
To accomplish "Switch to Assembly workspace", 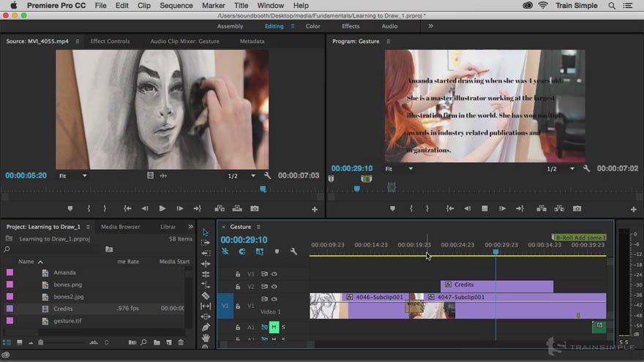I will click(x=230, y=26).
